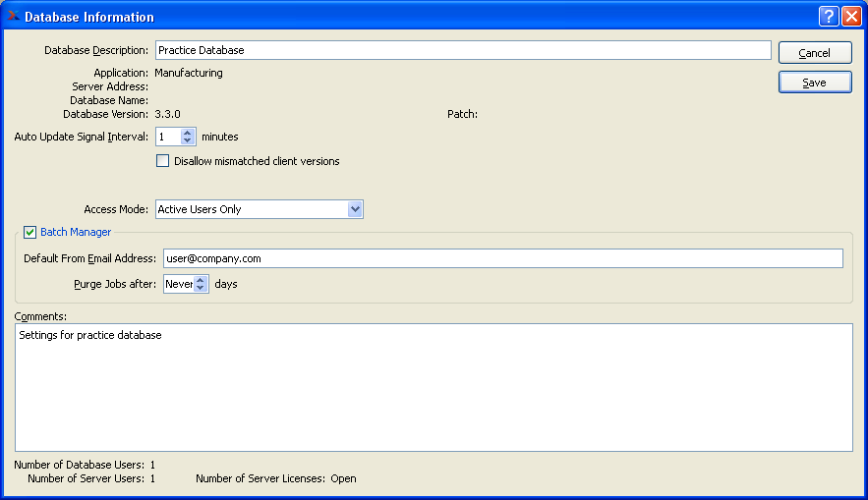This screenshot has height=500, width=868.
Task: Click the 'Database Name:' label
Action: [109, 100]
